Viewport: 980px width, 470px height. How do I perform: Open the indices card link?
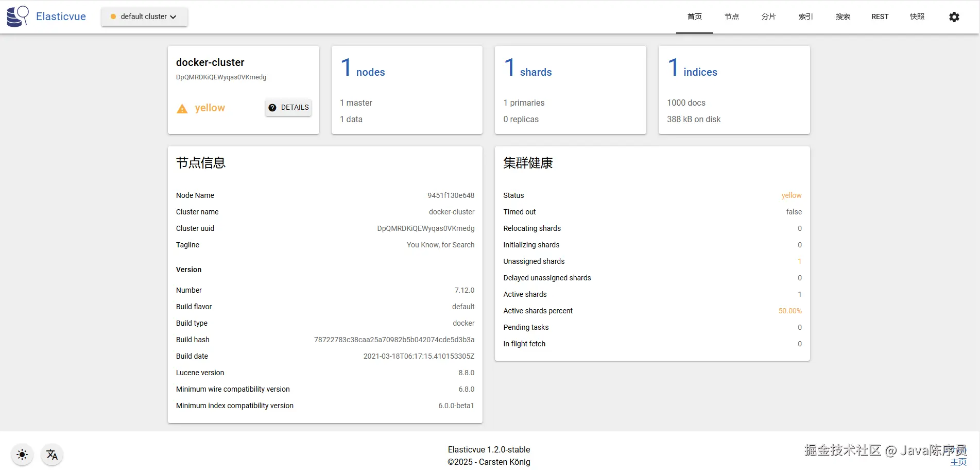(x=692, y=69)
